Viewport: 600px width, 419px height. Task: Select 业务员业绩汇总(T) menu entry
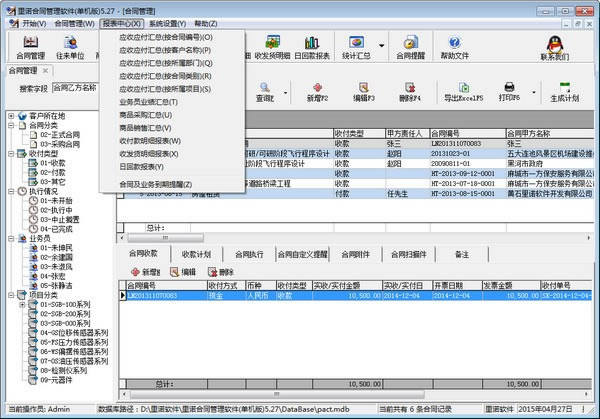click(150, 102)
